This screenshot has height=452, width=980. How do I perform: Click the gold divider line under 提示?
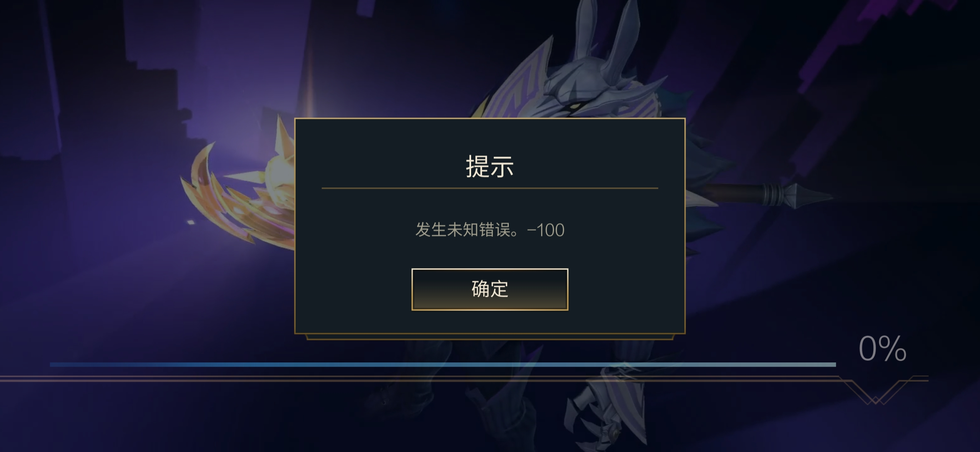pos(490,188)
